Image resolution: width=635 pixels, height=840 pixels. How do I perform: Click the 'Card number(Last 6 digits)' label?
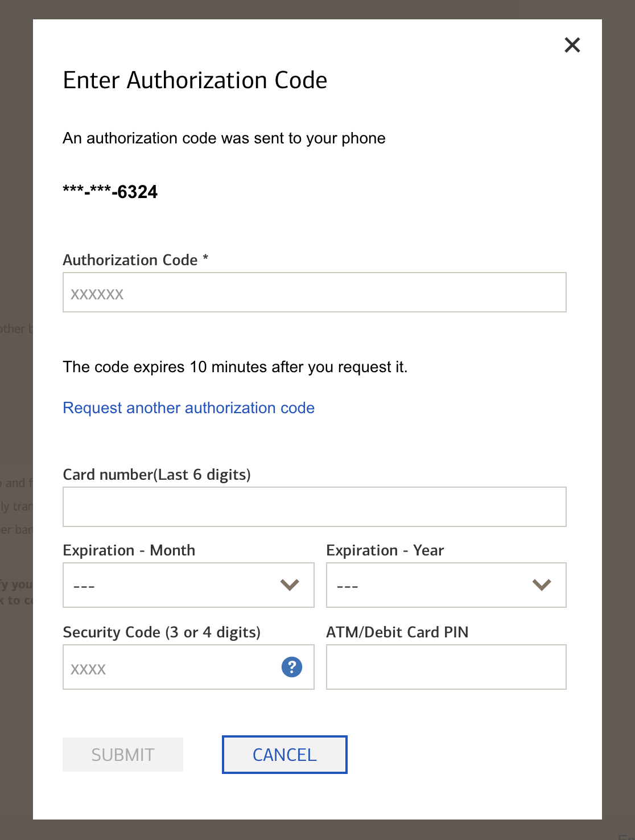[156, 475]
